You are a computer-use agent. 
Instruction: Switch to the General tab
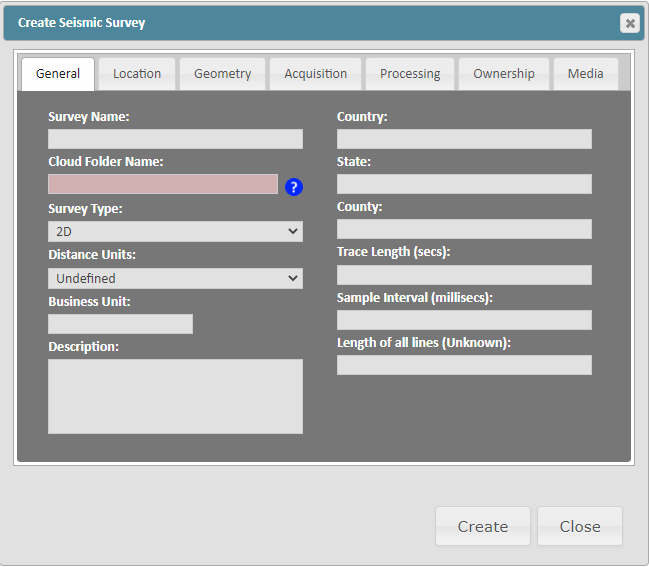[58, 74]
